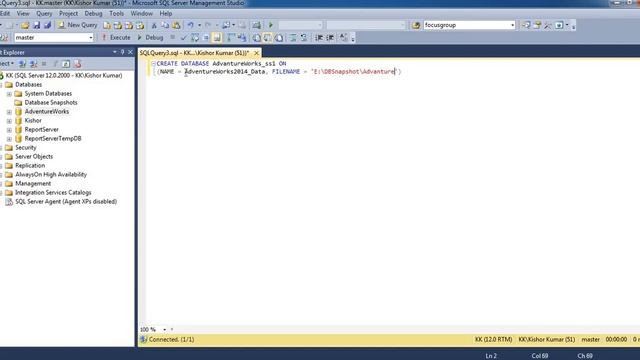Click the Paste icon
Image resolution: width=640 pixels, height=360 pixels.
point(176,25)
